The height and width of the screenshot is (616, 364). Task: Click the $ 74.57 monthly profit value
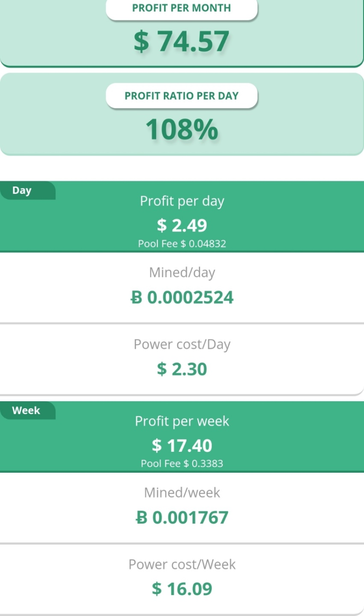click(182, 41)
